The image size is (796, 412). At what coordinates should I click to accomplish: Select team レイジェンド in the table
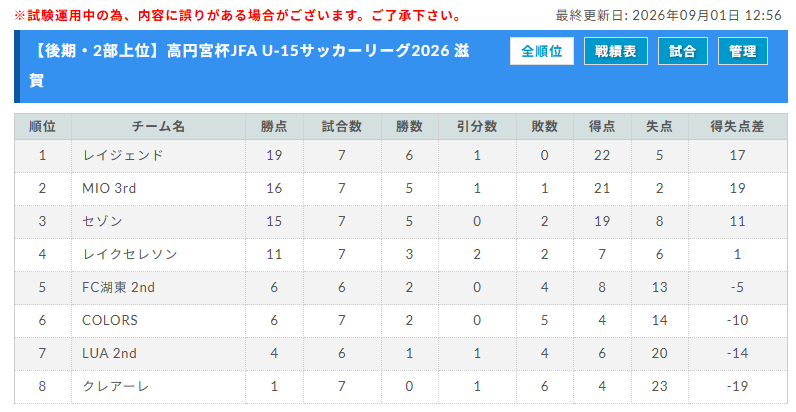(x=123, y=155)
